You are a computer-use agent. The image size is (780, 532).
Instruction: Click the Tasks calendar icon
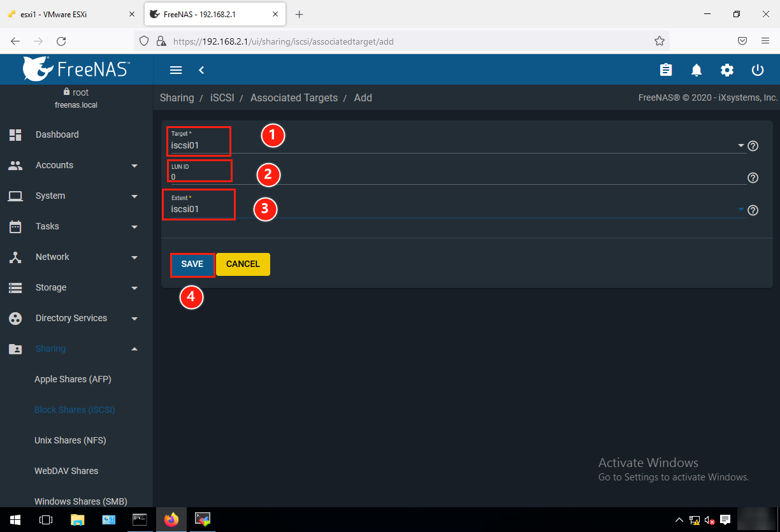click(x=15, y=226)
